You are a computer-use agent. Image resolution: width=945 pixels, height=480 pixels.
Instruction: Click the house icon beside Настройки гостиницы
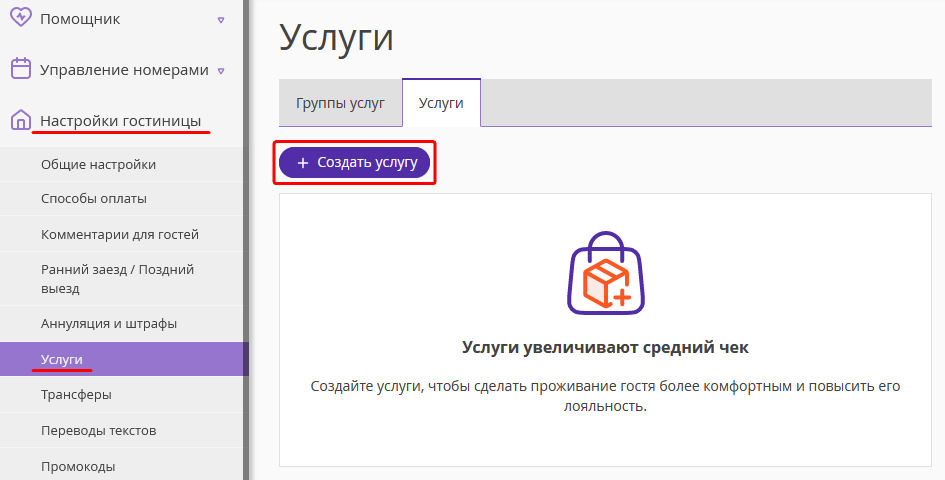coord(21,120)
